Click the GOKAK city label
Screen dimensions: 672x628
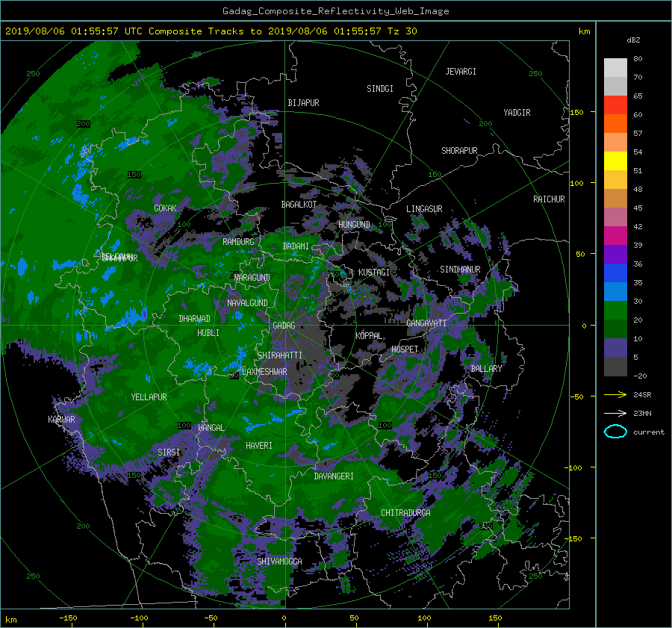tap(165, 208)
